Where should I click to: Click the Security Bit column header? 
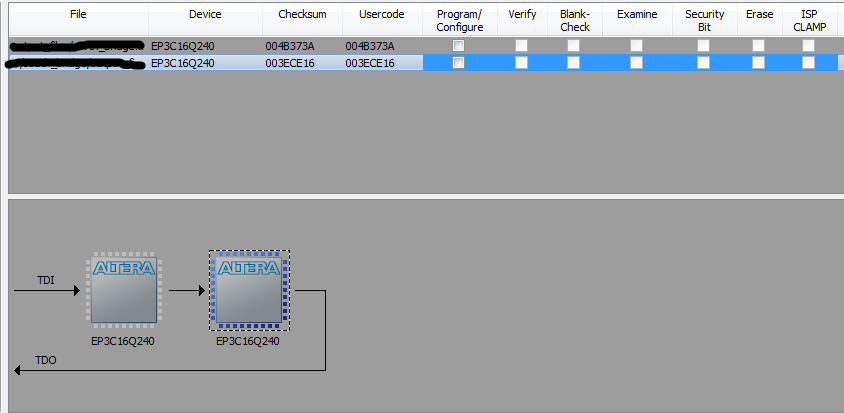coord(705,20)
